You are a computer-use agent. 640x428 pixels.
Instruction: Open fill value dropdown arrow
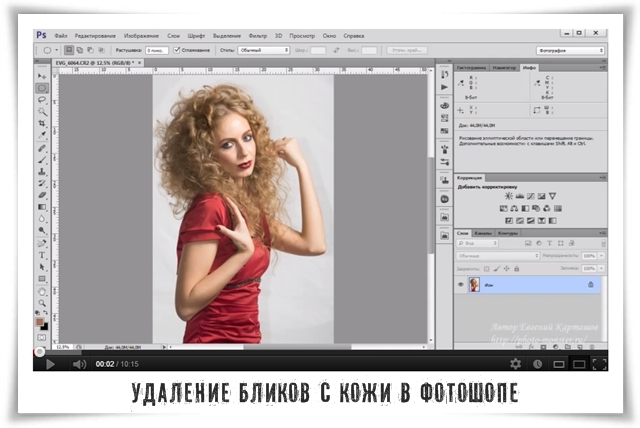[601, 268]
